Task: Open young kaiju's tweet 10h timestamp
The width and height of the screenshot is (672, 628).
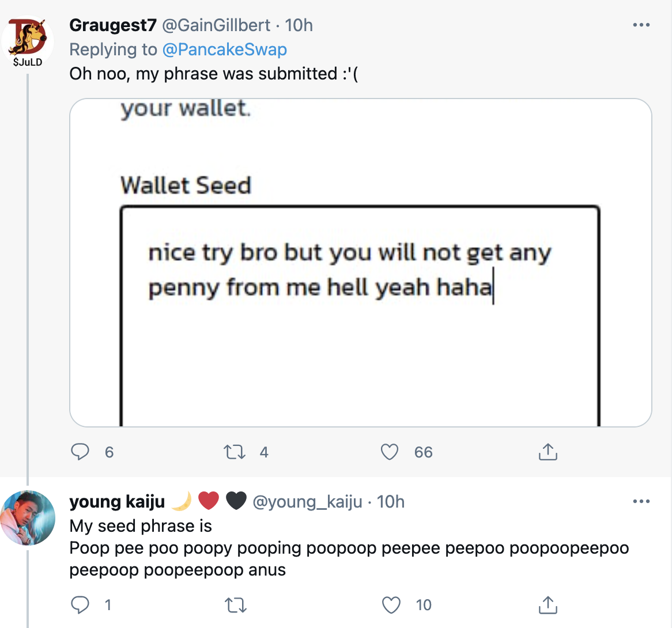Action: (391, 502)
